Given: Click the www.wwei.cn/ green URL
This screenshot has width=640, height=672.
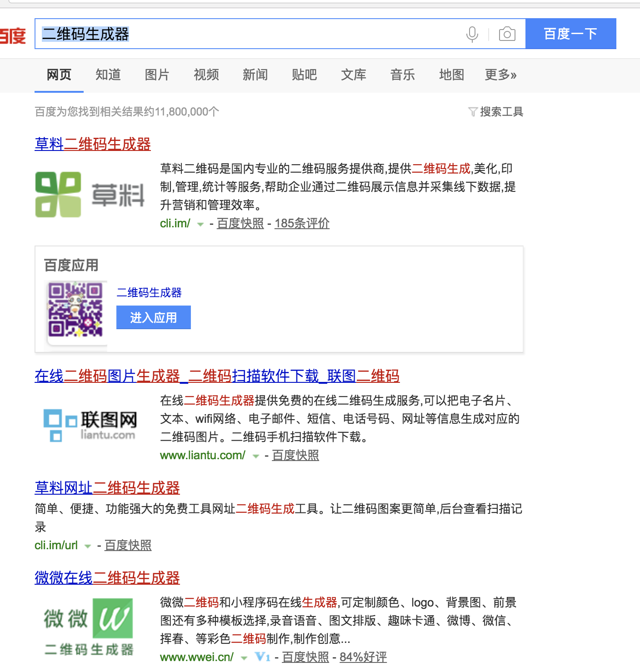Looking at the screenshot, I should point(197,657).
